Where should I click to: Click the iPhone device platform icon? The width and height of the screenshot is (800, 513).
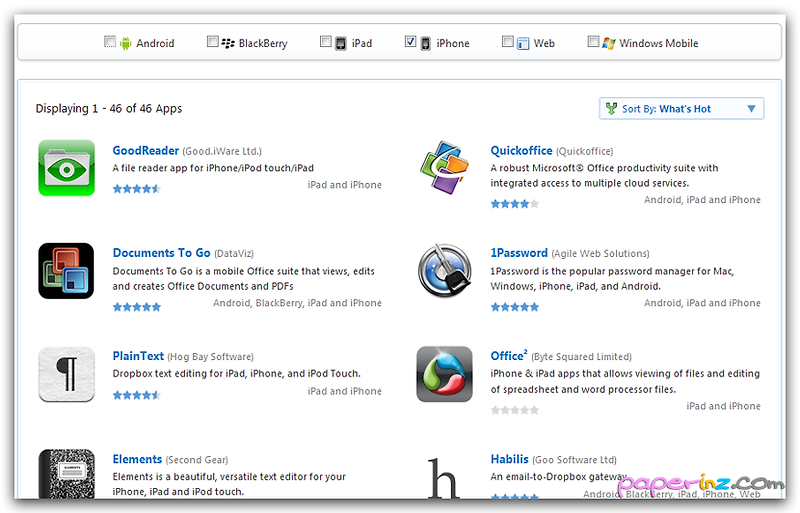(425, 43)
